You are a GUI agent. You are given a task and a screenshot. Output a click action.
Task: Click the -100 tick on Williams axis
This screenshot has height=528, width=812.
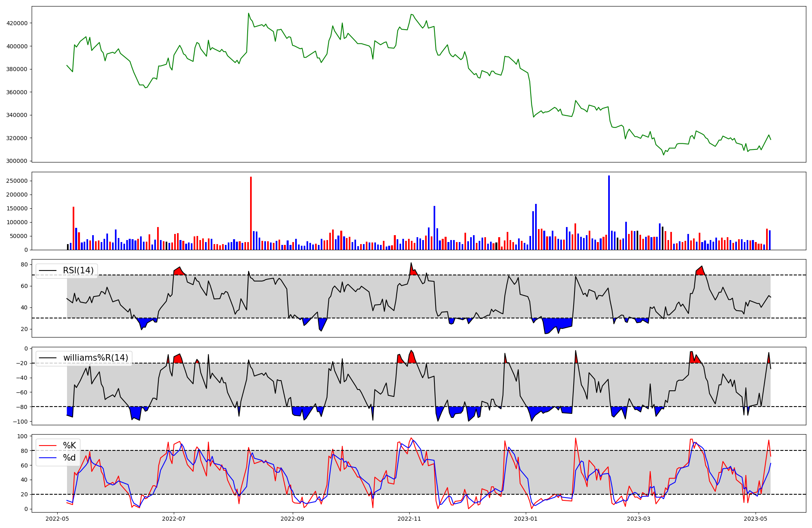(19, 422)
